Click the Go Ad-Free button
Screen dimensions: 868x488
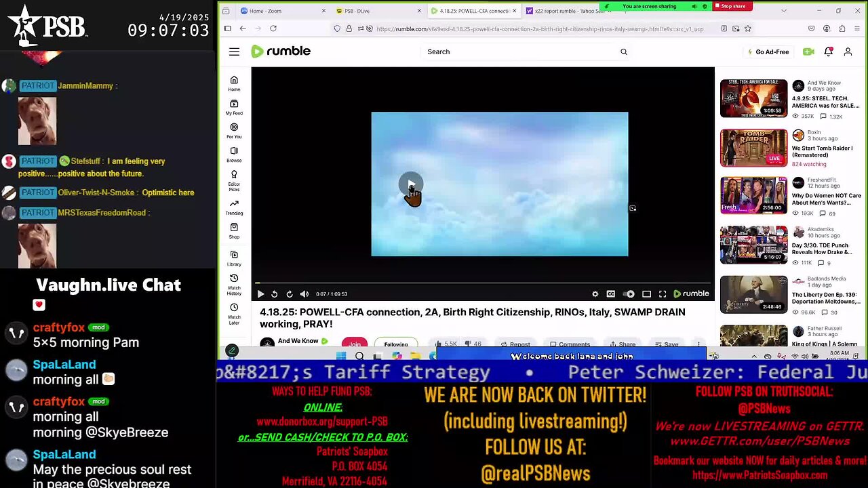767,52
